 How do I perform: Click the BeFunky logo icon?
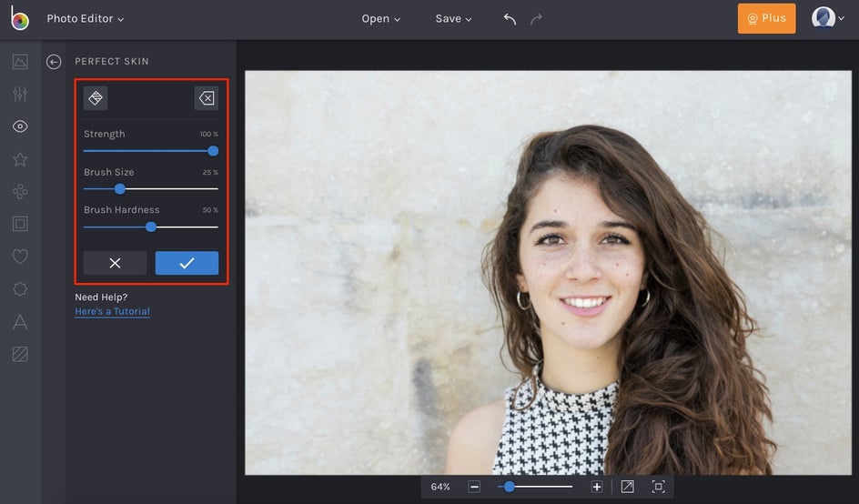point(20,18)
